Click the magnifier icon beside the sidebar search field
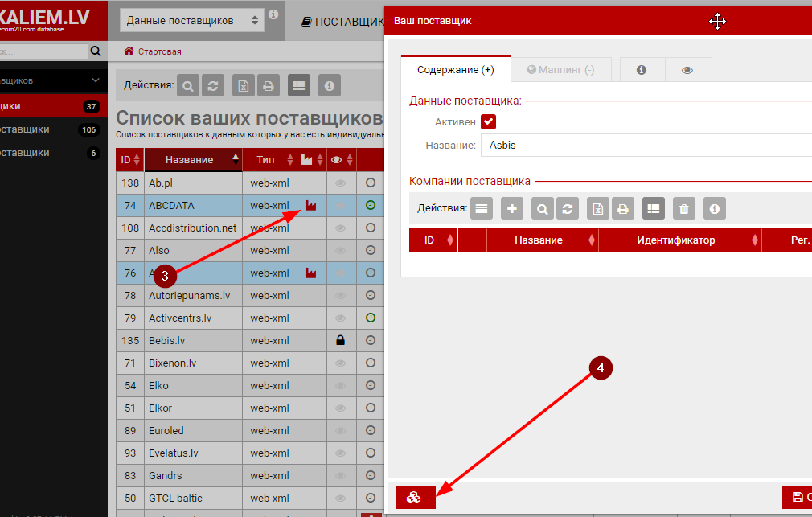Image resolution: width=812 pixels, height=517 pixels. pyautogui.click(x=96, y=51)
